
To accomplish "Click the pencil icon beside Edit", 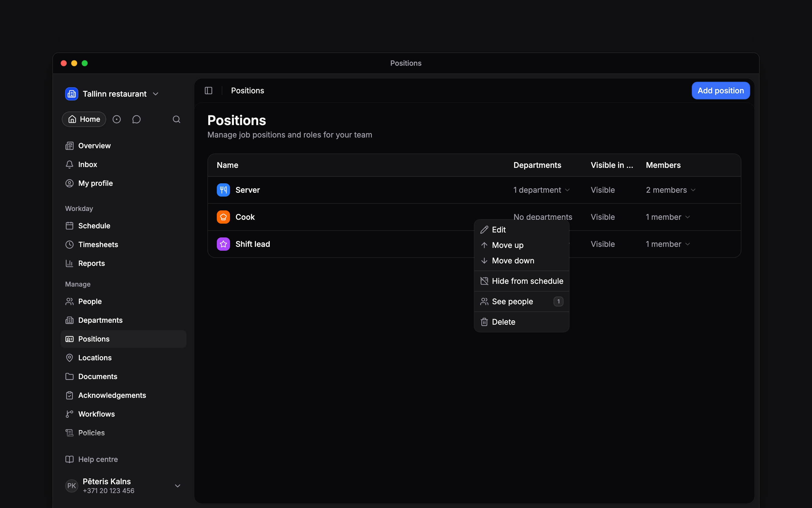I will [484, 230].
